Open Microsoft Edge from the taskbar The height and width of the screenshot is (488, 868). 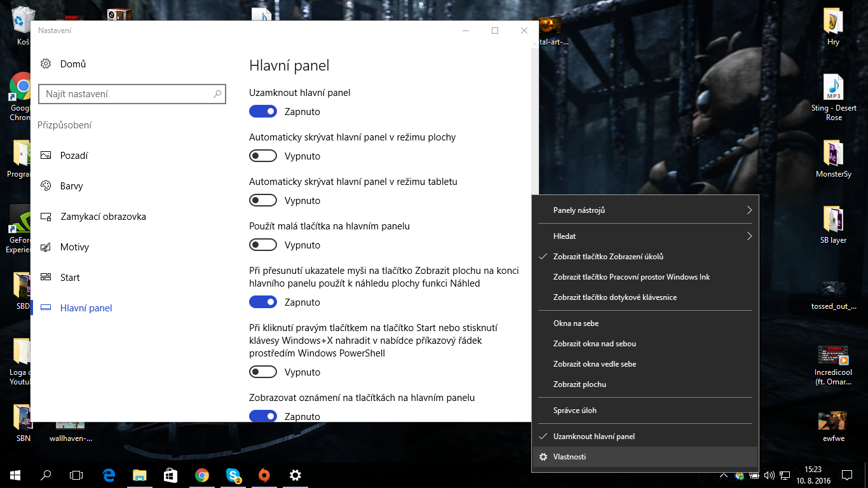[109, 475]
